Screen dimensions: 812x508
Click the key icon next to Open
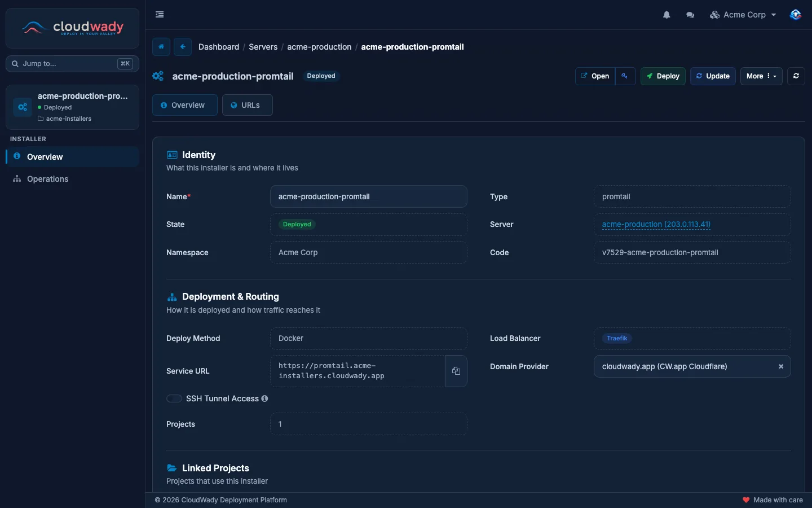click(625, 76)
